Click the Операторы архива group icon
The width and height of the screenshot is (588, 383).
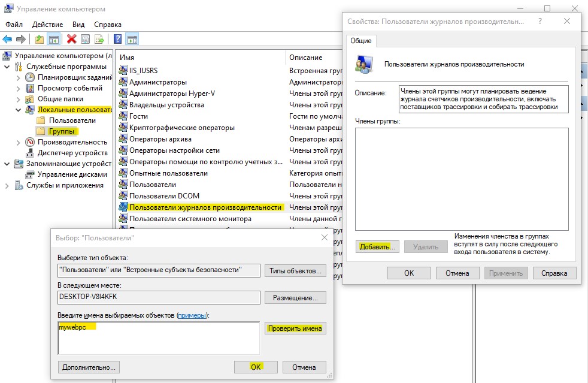point(123,139)
